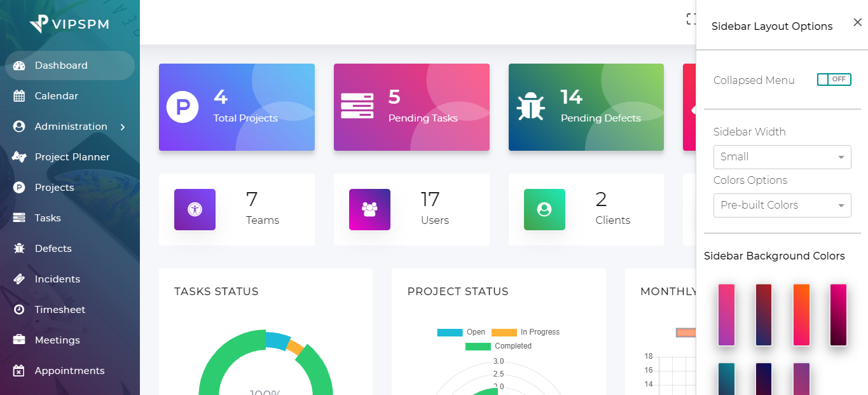
Task: Open Project Planner from the sidebar
Action: coord(72,157)
